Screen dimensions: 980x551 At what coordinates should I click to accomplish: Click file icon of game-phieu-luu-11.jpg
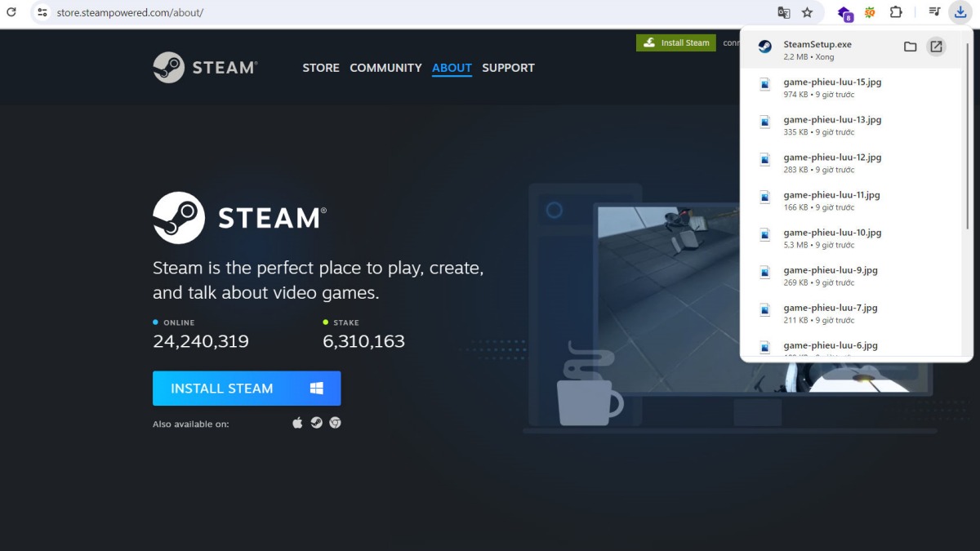(x=764, y=197)
